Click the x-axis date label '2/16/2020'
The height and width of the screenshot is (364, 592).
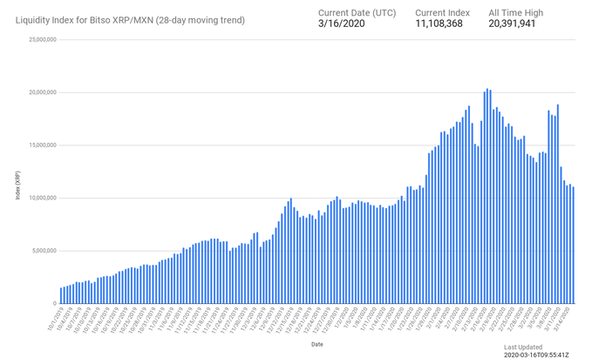(x=479, y=319)
